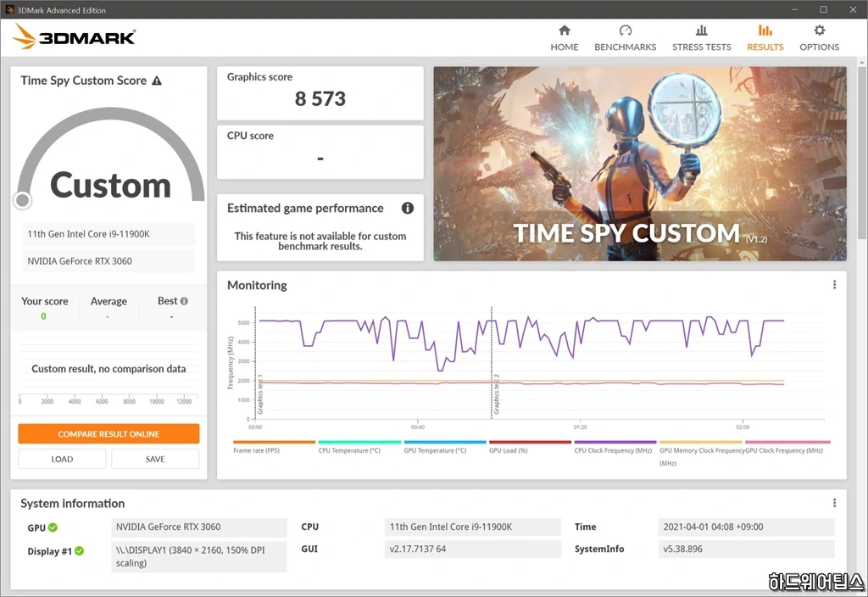Image resolution: width=868 pixels, height=597 pixels.
Task: Click the SAVE button
Action: point(155,459)
